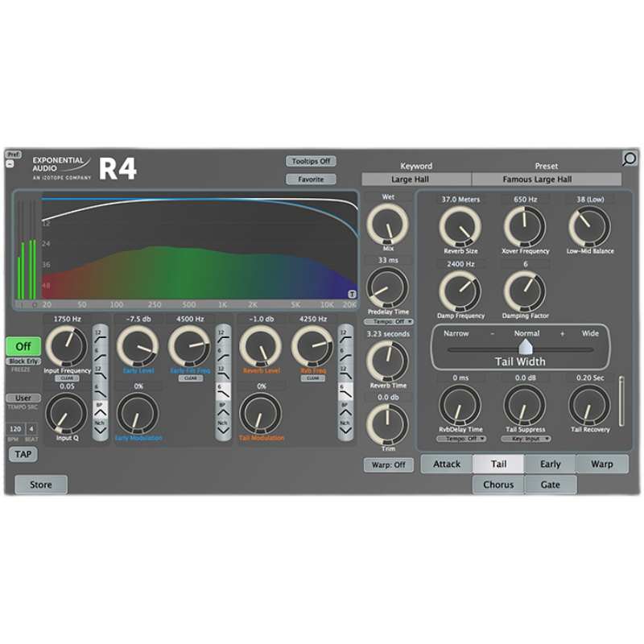This screenshot has height=644, width=644.
Task: Toggle the Tooltips Off button
Action: click(311, 161)
